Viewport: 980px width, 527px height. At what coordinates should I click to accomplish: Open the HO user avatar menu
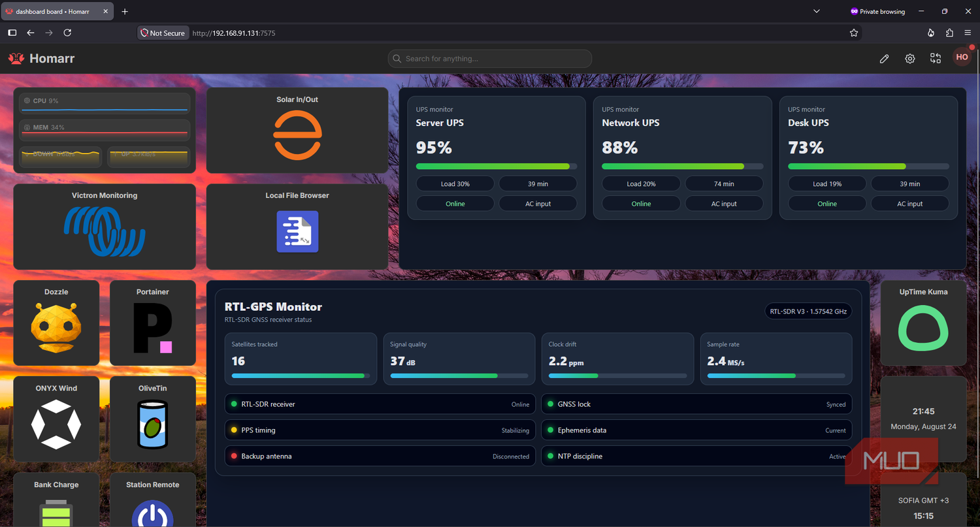pos(962,57)
